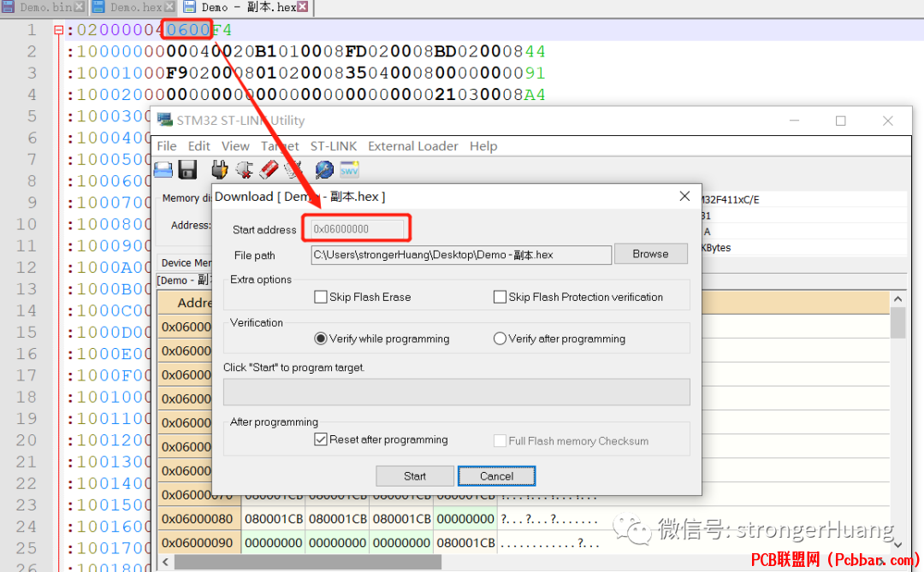Viewport: 924px width, 572px height.
Task: Open the External Loader menu
Action: pos(413,146)
